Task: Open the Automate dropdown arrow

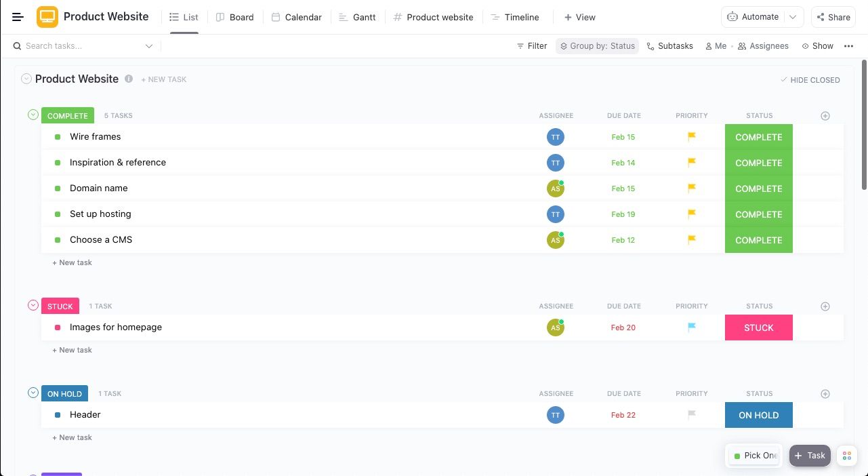Action: click(x=793, y=17)
